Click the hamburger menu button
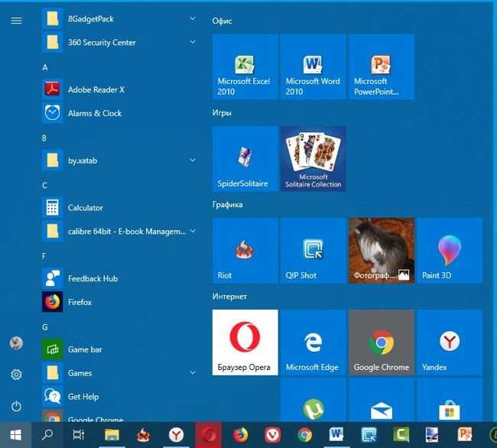Screen dimensions: 497x448 click(16, 21)
